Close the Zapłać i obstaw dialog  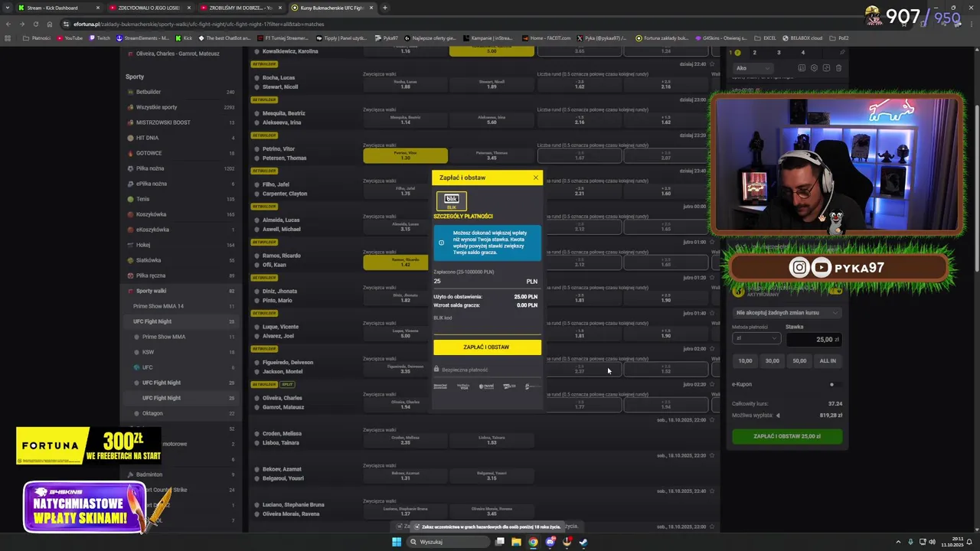pyautogui.click(x=535, y=178)
